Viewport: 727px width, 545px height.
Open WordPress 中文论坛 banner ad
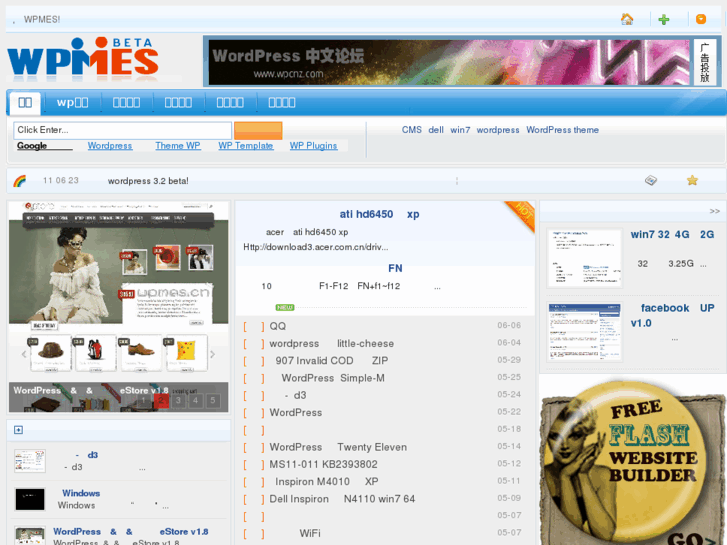(x=449, y=62)
